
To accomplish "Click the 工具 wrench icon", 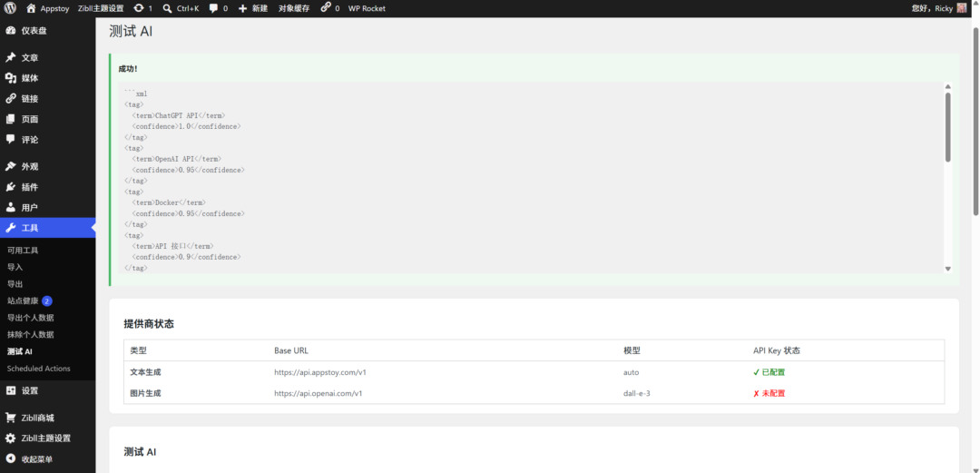I will [11, 228].
